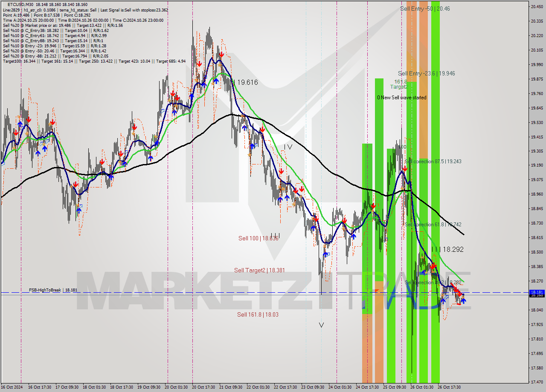Click the '21 Oct 09:30' time axis label
Image resolution: width=546 pixels, height=392 pixels.
(231, 387)
